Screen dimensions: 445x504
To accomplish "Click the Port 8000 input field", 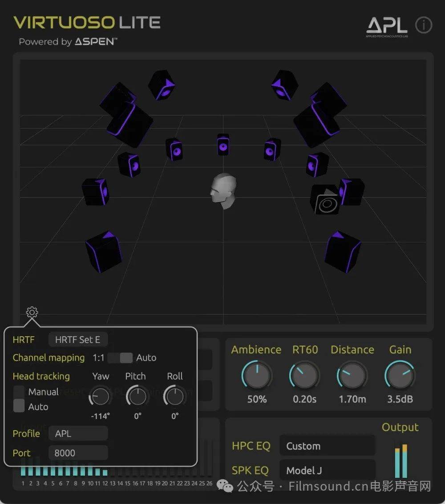I will point(78,453).
